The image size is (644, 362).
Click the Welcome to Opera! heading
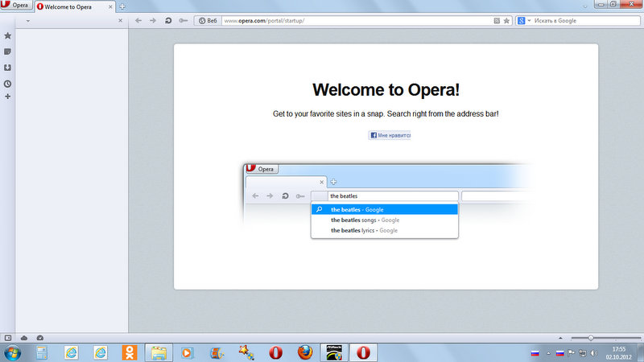tap(386, 90)
